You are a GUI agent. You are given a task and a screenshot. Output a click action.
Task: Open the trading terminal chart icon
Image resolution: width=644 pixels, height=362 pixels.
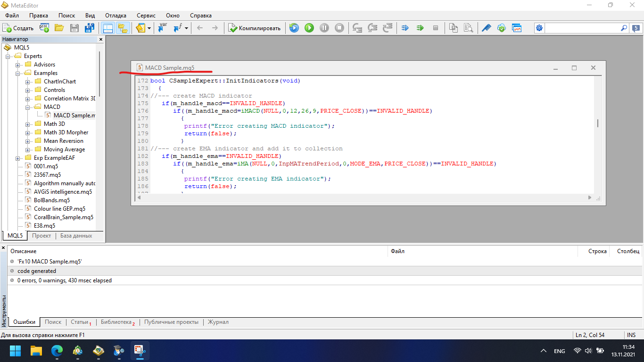517,28
